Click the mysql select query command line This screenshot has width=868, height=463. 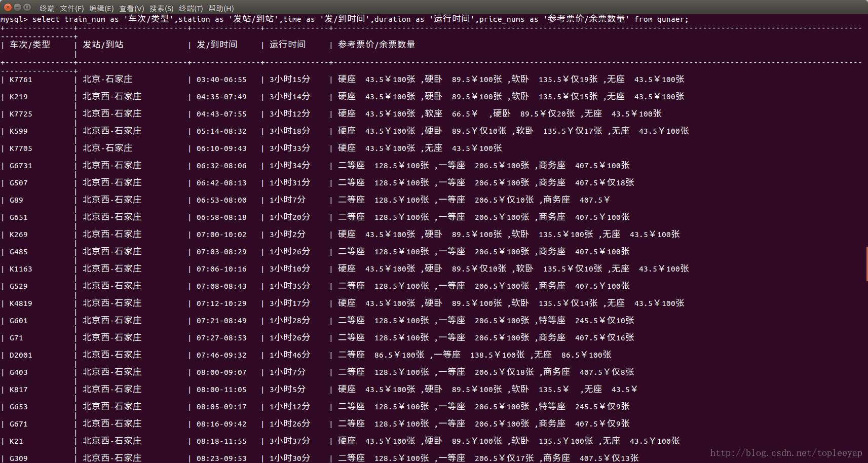coord(345,19)
